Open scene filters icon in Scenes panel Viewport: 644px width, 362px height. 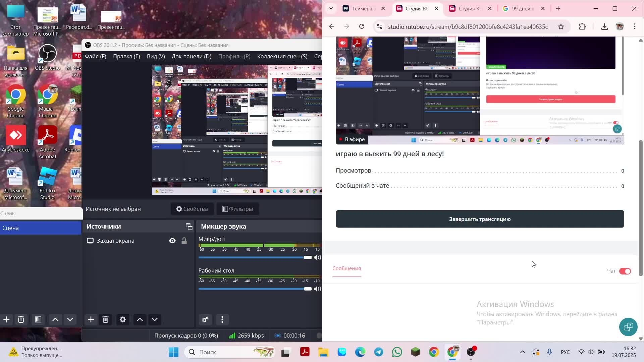pos(38,319)
